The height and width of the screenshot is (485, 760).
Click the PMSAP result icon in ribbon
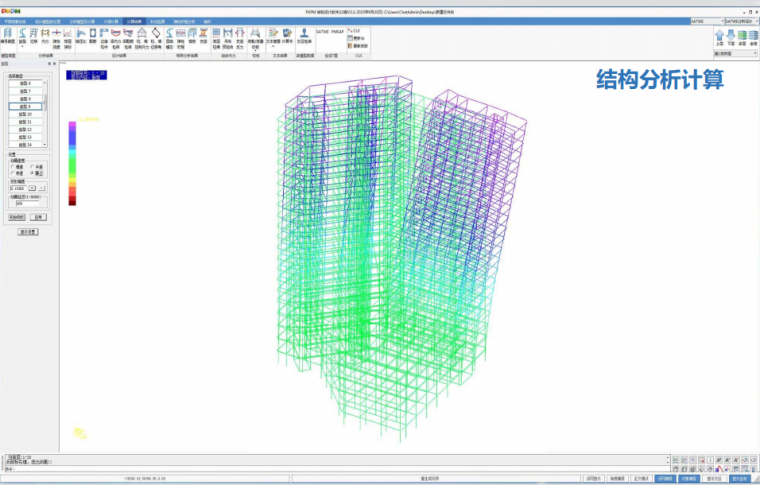point(339,32)
